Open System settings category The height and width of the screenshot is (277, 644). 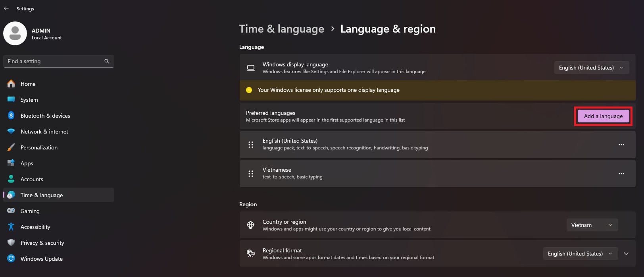pos(59,100)
